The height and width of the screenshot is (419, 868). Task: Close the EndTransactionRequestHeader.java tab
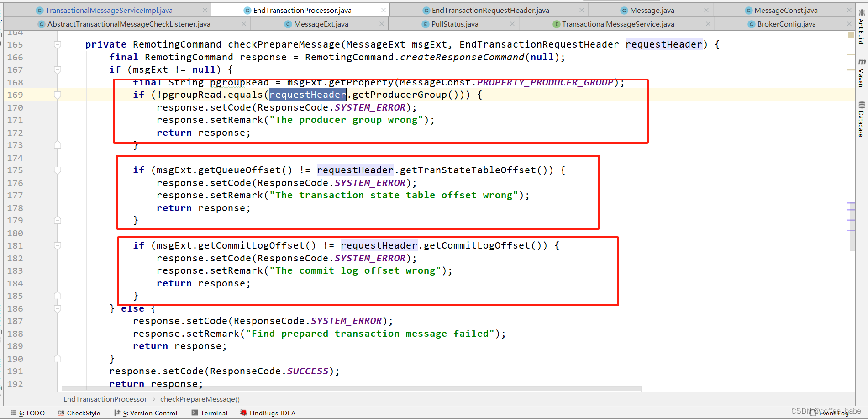coord(582,10)
